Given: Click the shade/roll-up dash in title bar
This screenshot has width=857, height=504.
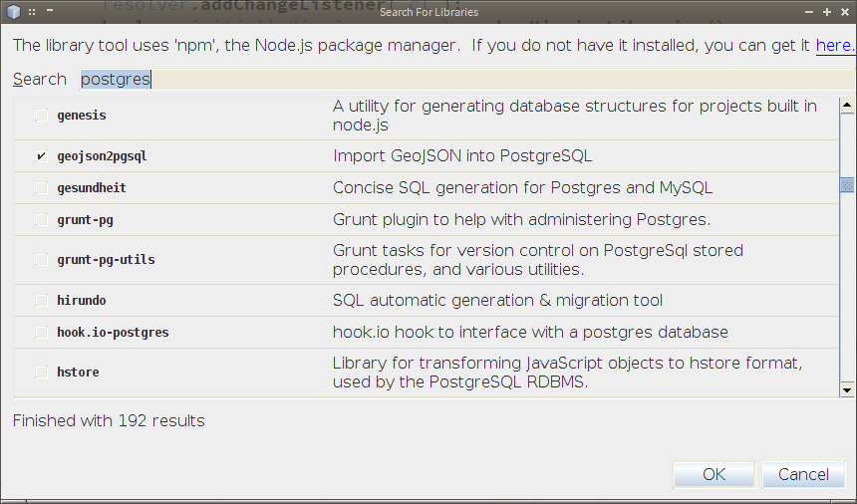Looking at the screenshot, I should pyautogui.click(x=48, y=12).
